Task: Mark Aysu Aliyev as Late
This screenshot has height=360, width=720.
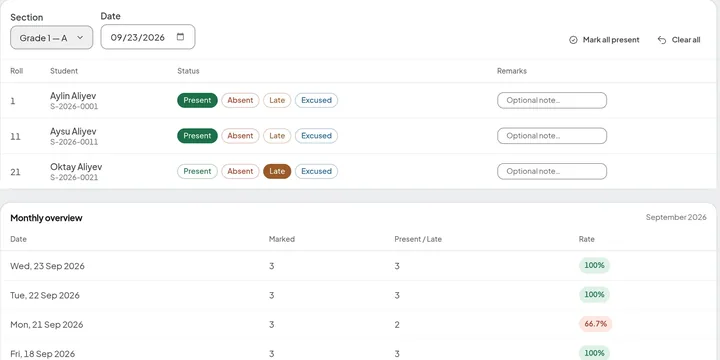Action: (277, 136)
